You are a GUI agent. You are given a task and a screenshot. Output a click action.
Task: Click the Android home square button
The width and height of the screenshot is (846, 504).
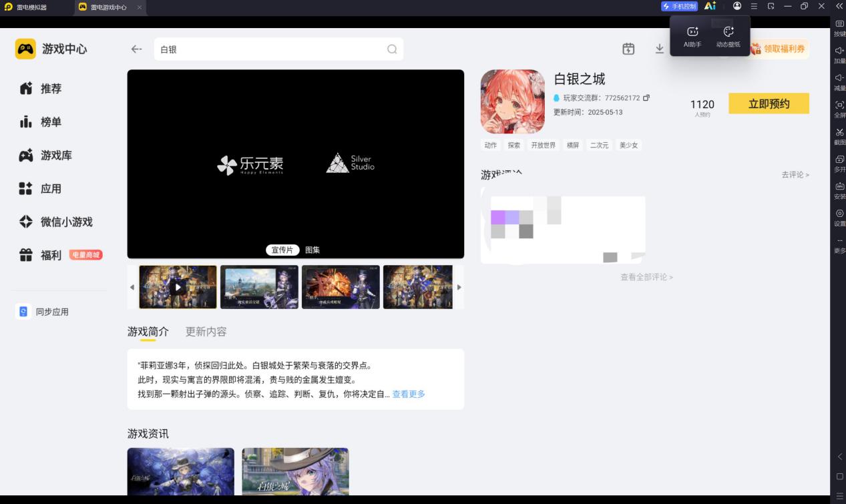click(840, 477)
